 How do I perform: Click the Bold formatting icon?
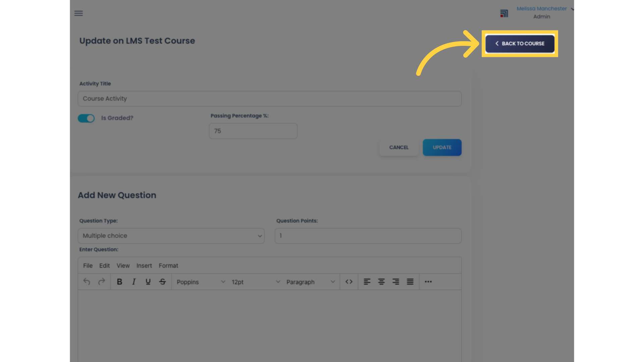click(119, 282)
